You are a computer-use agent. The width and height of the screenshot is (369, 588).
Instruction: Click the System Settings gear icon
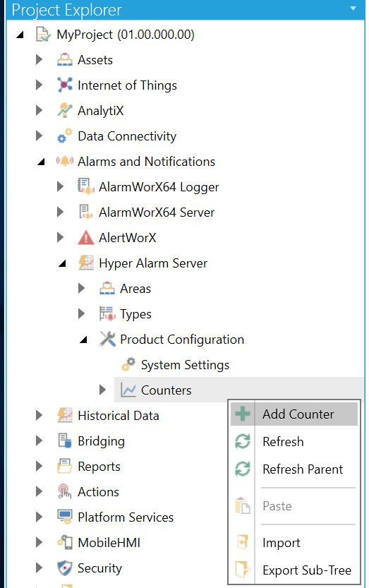tap(128, 364)
